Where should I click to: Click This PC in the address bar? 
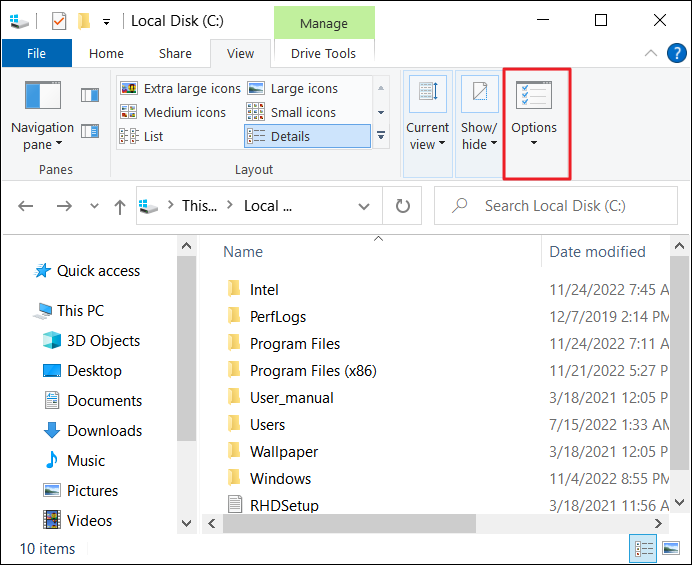click(199, 206)
